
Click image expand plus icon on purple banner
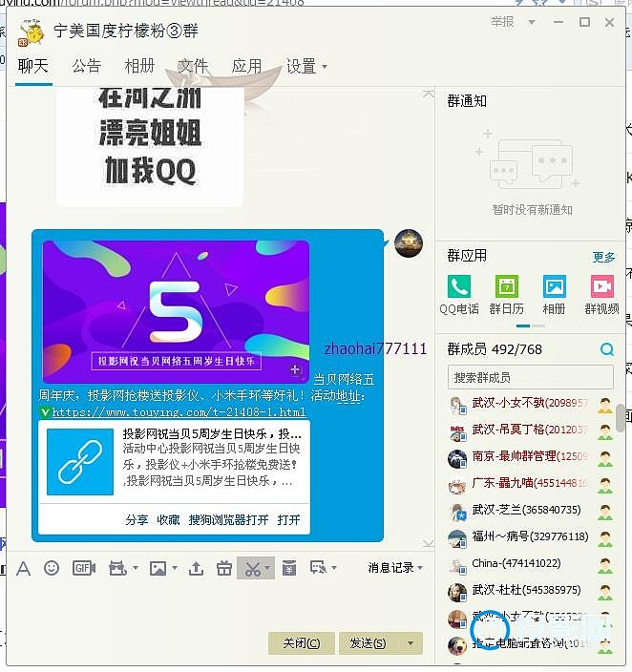point(296,370)
